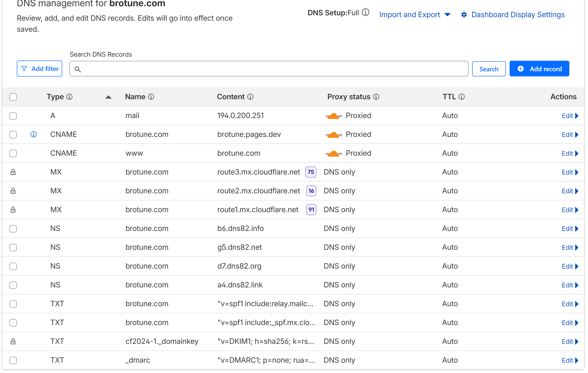588x373 pixels.
Task: Click the Search DNS Records input field
Action: pyautogui.click(x=269, y=69)
